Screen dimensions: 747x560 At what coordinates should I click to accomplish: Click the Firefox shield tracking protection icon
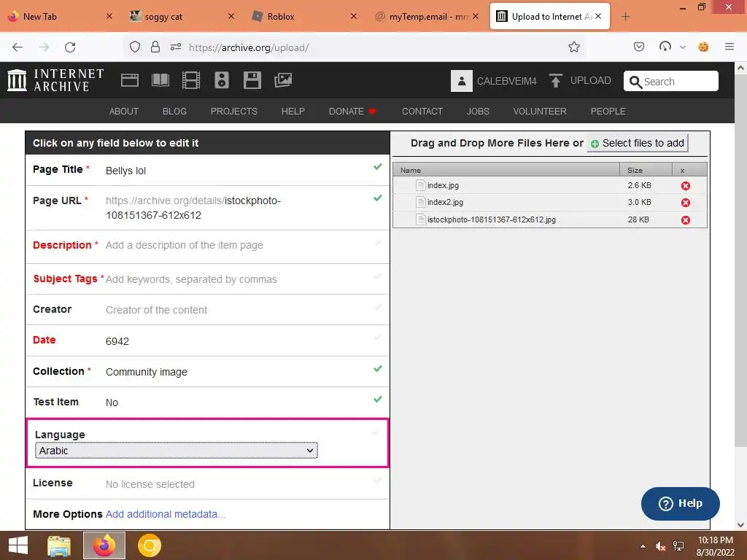tap(135, 47)
